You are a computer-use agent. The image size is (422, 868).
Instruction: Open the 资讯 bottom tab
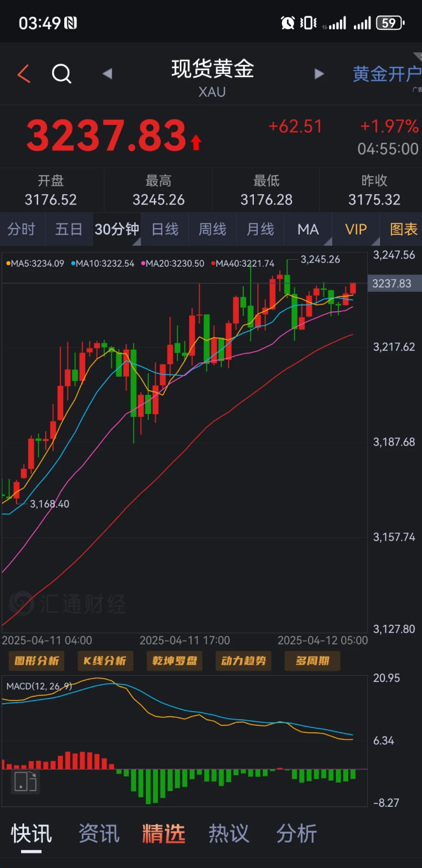99,833
